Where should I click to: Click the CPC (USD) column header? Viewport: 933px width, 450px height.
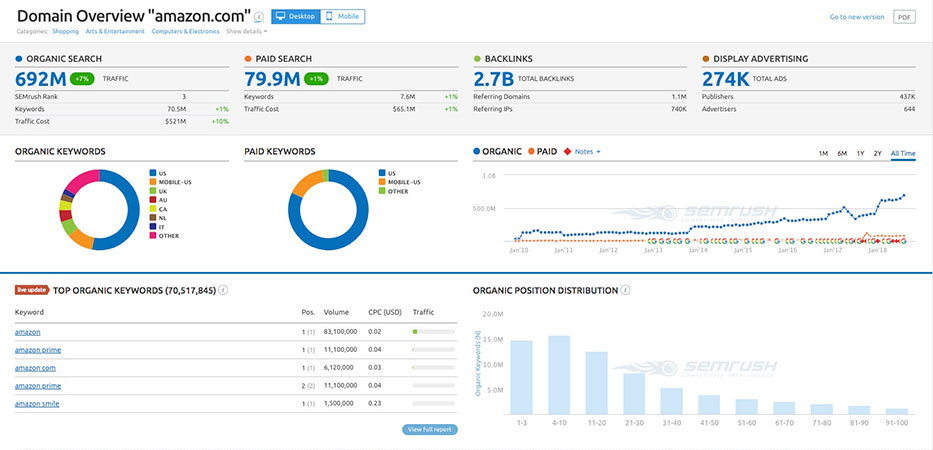(385, 312)
